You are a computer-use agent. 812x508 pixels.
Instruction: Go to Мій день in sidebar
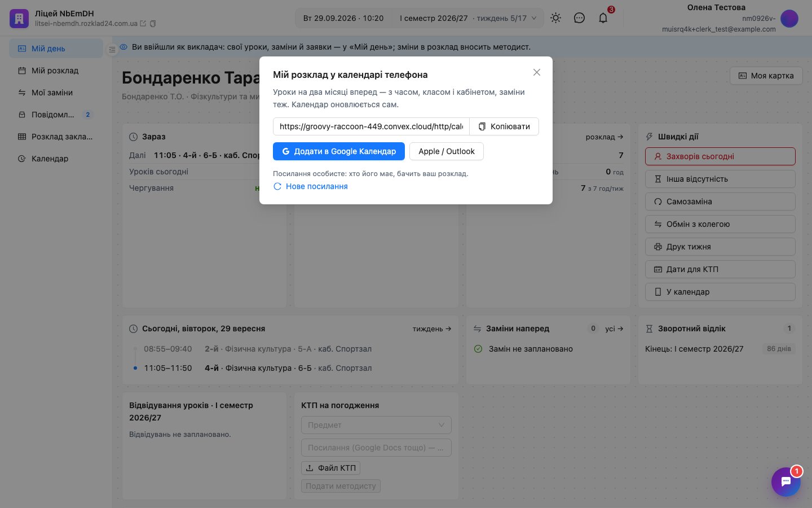(56, 49)
